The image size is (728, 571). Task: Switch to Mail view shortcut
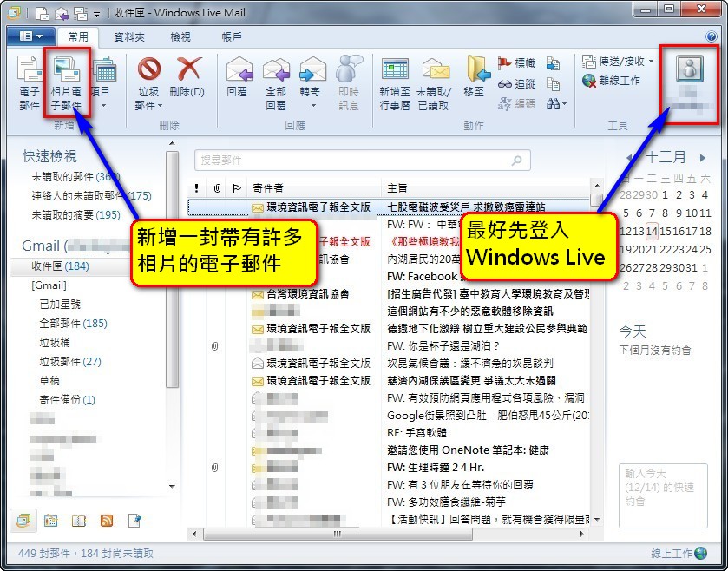23,521
